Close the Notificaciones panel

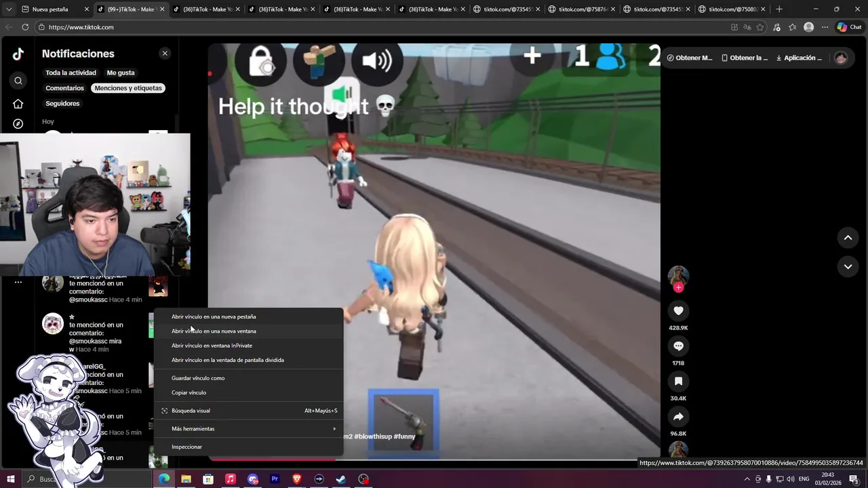[x=165, y=54]
